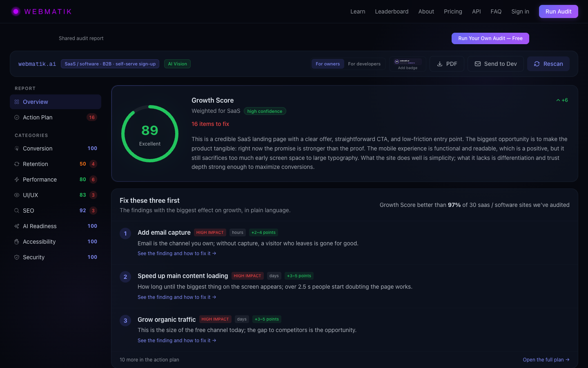Click the '+6' score change indicator
Image resolution: width=588 pixels, height=368 pixels.
pos(562,100)
